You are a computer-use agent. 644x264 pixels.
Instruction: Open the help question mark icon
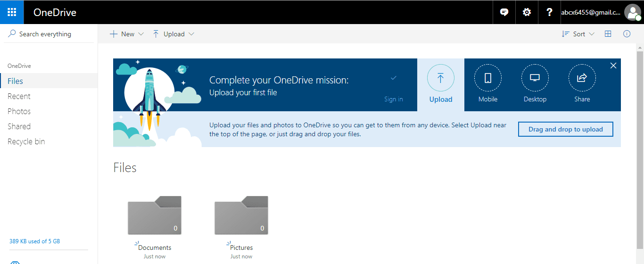pos(549,12)
